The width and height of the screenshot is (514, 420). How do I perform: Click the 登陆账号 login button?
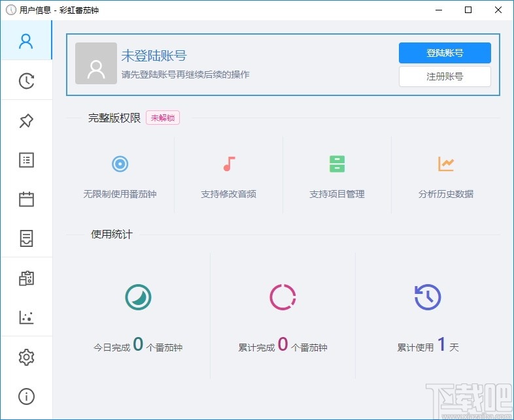coord(445,53)
